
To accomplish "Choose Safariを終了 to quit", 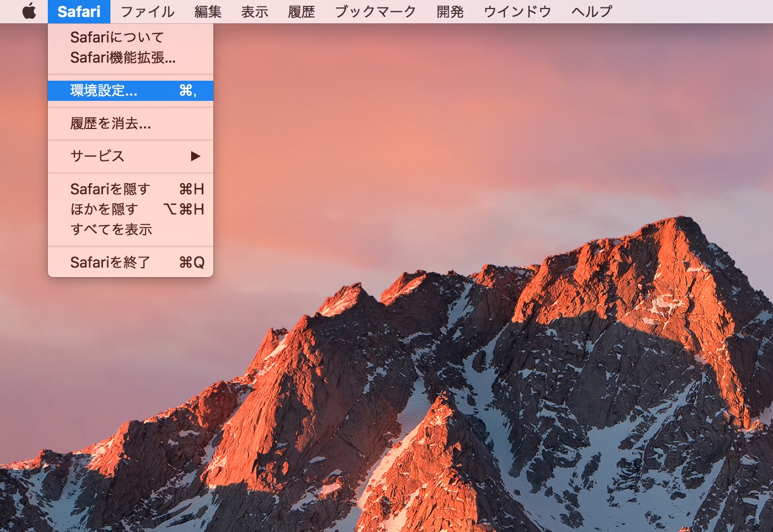I will 131,262.
